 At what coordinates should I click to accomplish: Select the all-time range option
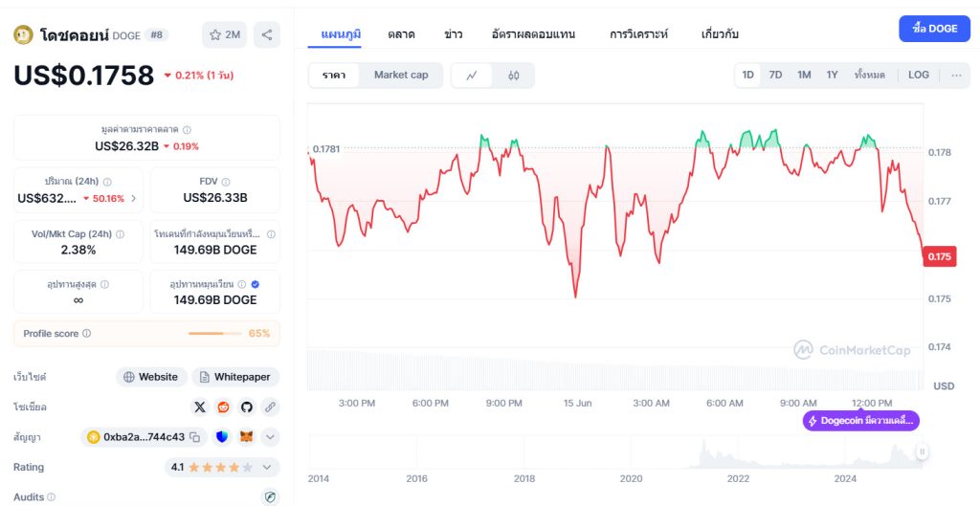coord(869,75)
